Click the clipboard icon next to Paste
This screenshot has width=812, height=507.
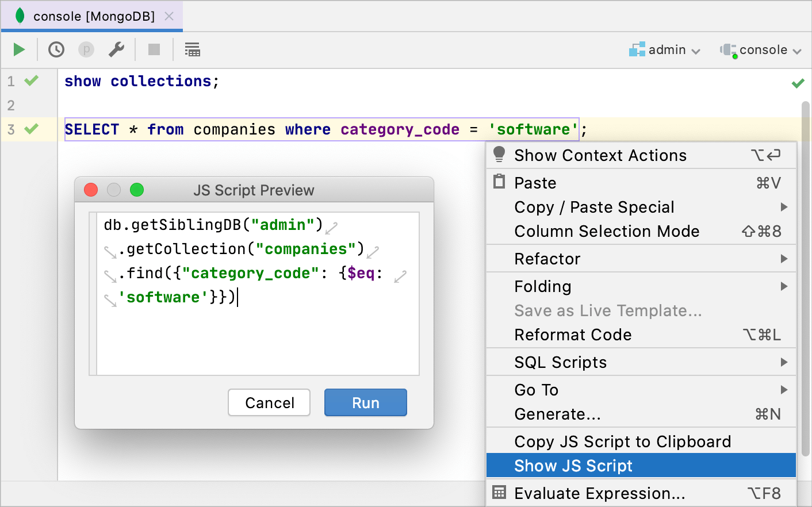[500, 182]
